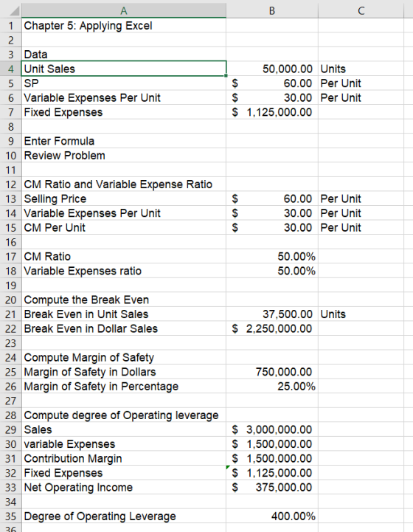Click 'Compute degree of Operating leverage' cell
This screenshot has height=532, width=413.
coord(124,415)
